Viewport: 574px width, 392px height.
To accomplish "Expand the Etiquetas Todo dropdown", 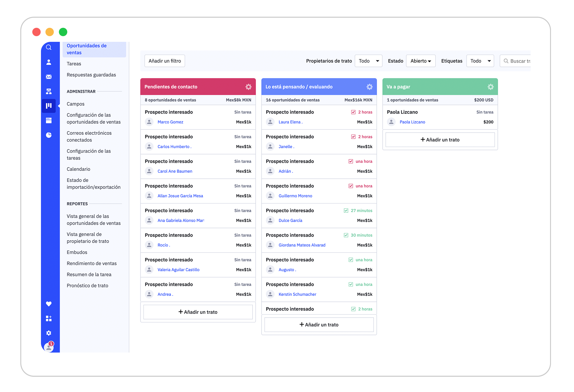I will (x=480, y=61).
